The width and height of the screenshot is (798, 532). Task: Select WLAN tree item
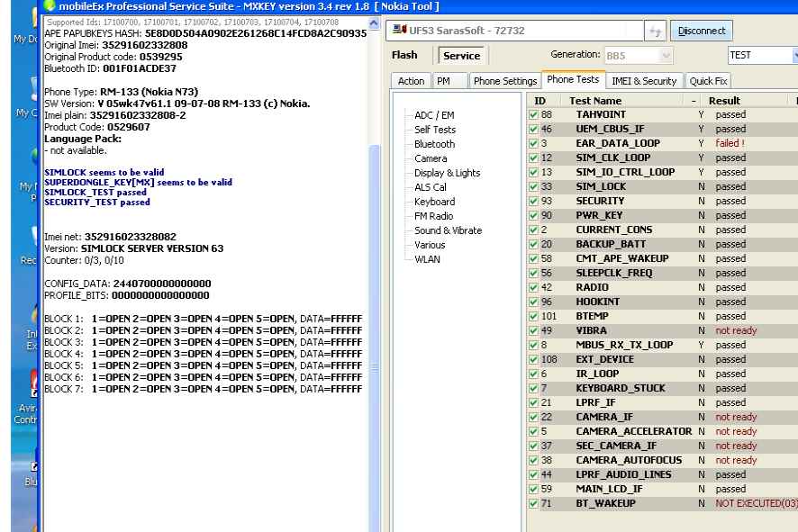pyautogui.click(x=427, y=259)
